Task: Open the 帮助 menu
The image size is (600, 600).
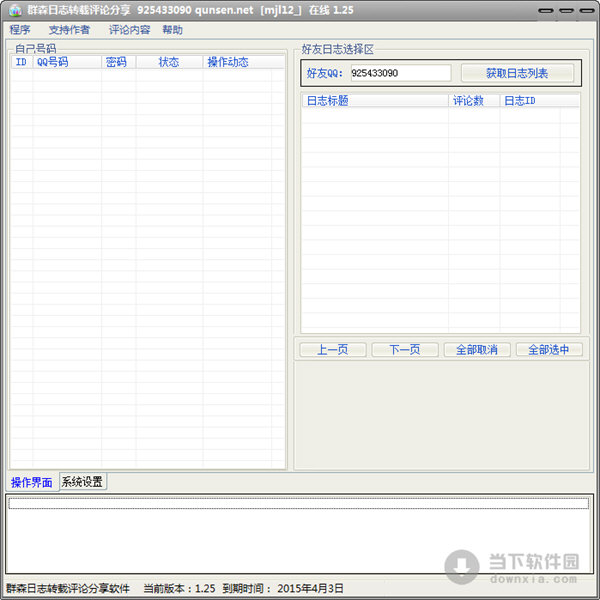Action: (173, 30)
